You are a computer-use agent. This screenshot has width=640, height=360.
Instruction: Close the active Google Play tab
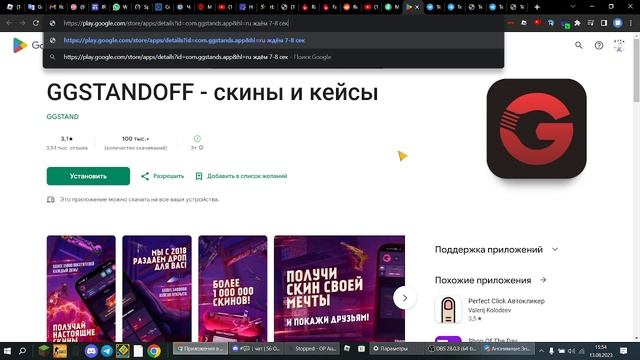point(417,7)
